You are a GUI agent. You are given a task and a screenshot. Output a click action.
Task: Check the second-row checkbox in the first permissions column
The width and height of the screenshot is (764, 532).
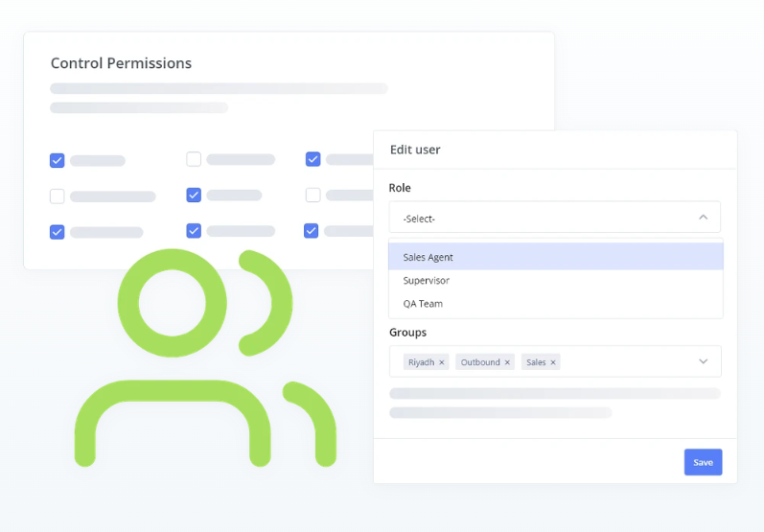(x=57, y=197)
